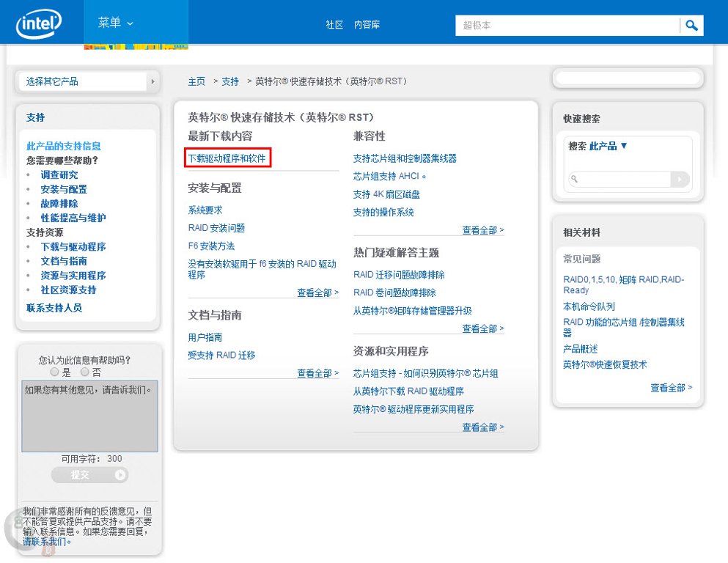The image size is (728, 563).
Task: Open the RAID 安装问题 link
Action: tap(216, 228)
